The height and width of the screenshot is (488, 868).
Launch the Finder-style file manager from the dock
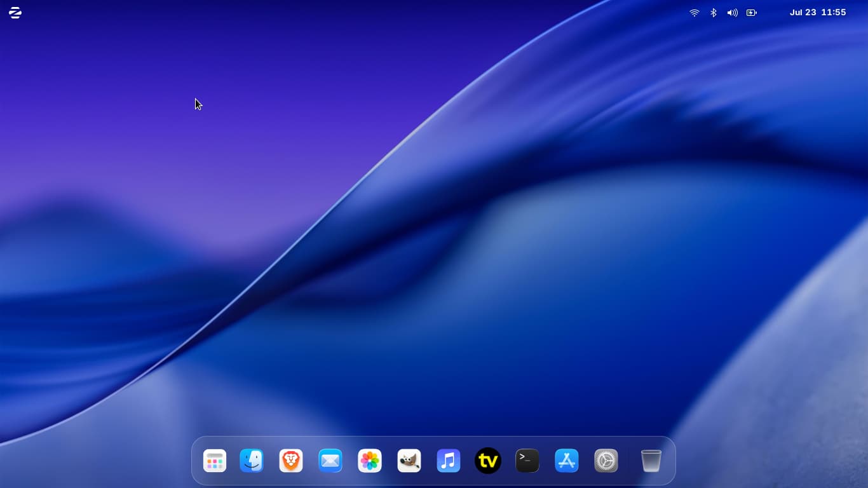coord(252,461)
